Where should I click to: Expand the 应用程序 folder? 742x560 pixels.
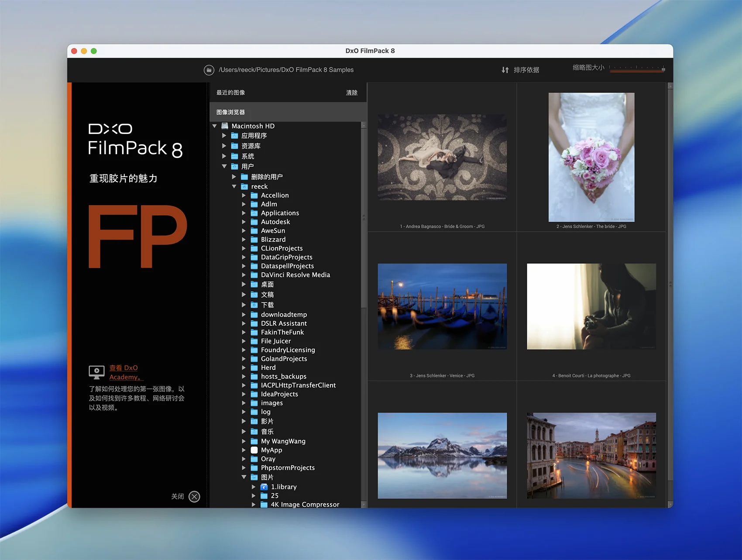coord(224,136)
